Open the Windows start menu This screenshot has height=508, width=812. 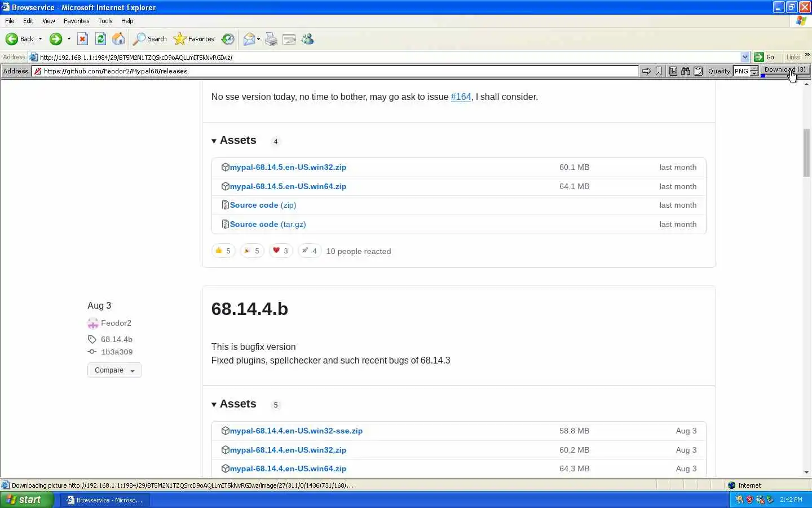[x=27, y=500]
